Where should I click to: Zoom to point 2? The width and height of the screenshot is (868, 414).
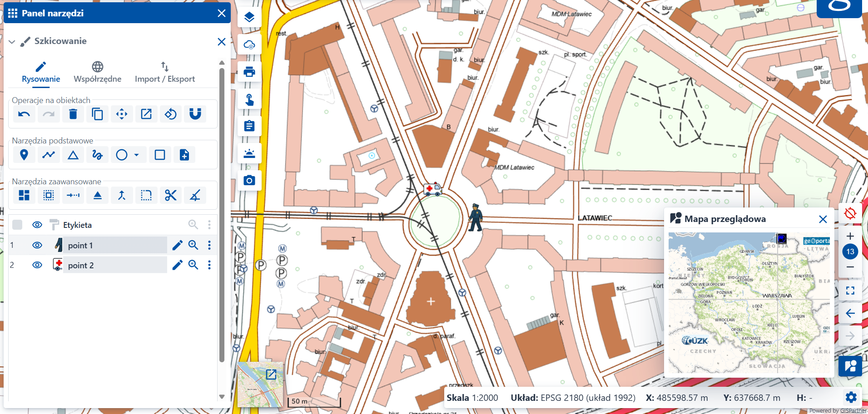[x=193, y=265]
